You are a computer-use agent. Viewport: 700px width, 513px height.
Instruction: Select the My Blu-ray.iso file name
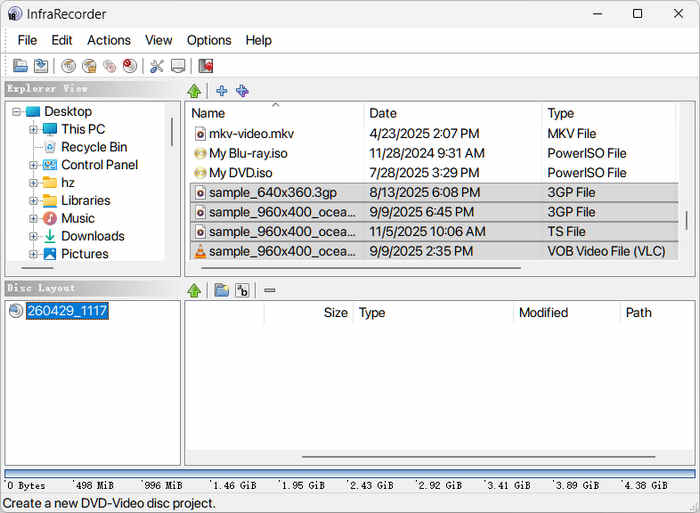(x=248, y=154)
